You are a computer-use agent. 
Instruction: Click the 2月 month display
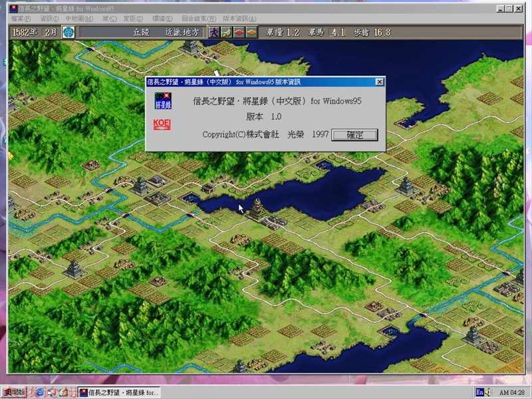click(x=51, y=33)
